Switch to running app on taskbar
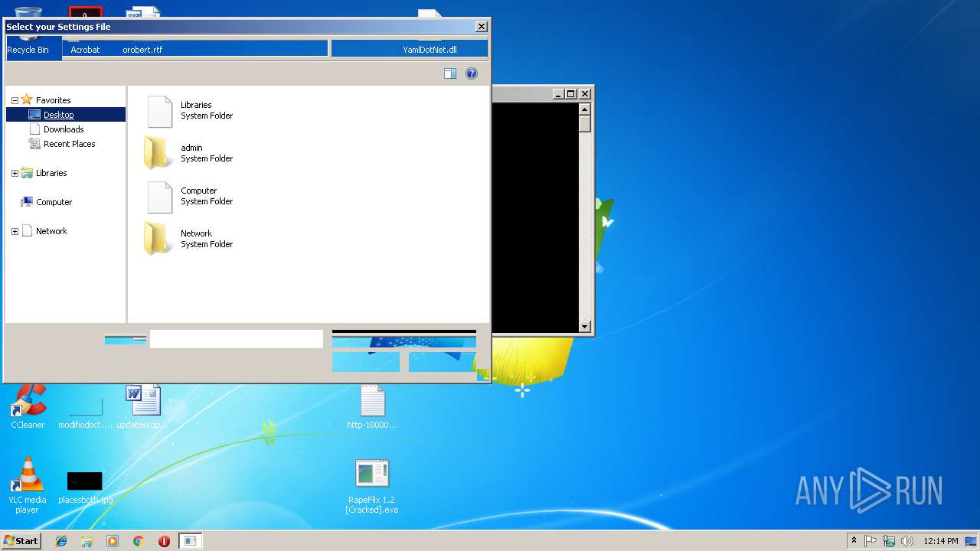Screen dimensions: 980x551 click(191, 541)
